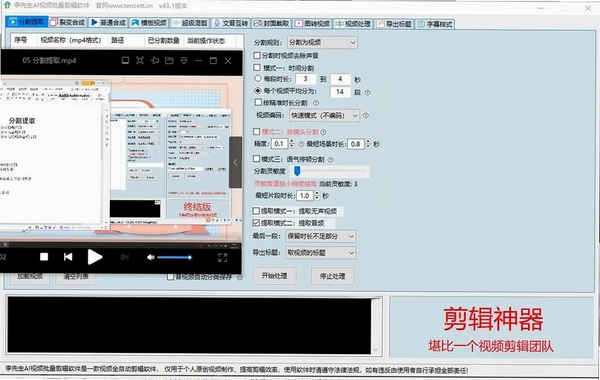This screenshot has width=600, height=380.
Task: Click the 开始处理 button
Action: pyautogui.click(x=274, y=276)
